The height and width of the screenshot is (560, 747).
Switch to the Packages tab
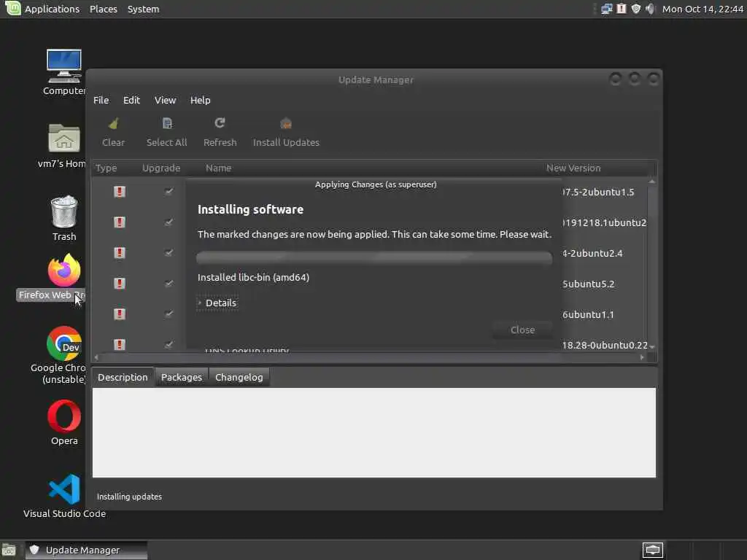(x=182, y=377)
